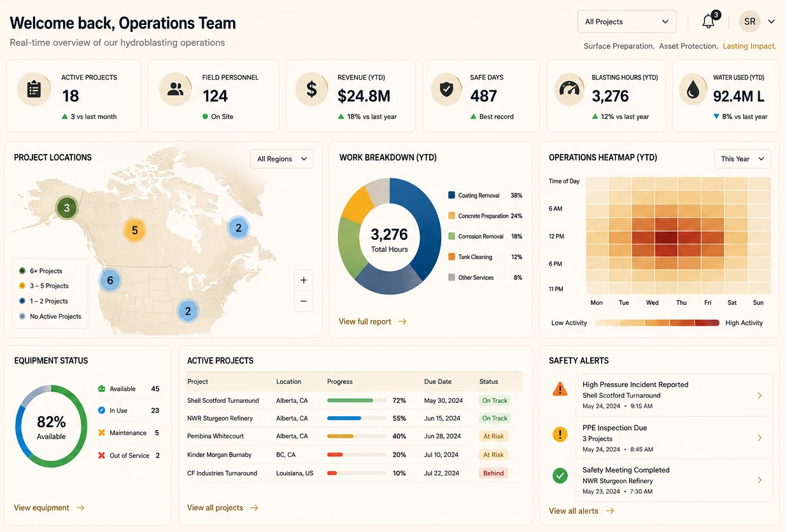This screenshot has height=532, width=785.
Task: Click the At Risk badge for Pembina Whitecourt
Action: click(493, 437)
